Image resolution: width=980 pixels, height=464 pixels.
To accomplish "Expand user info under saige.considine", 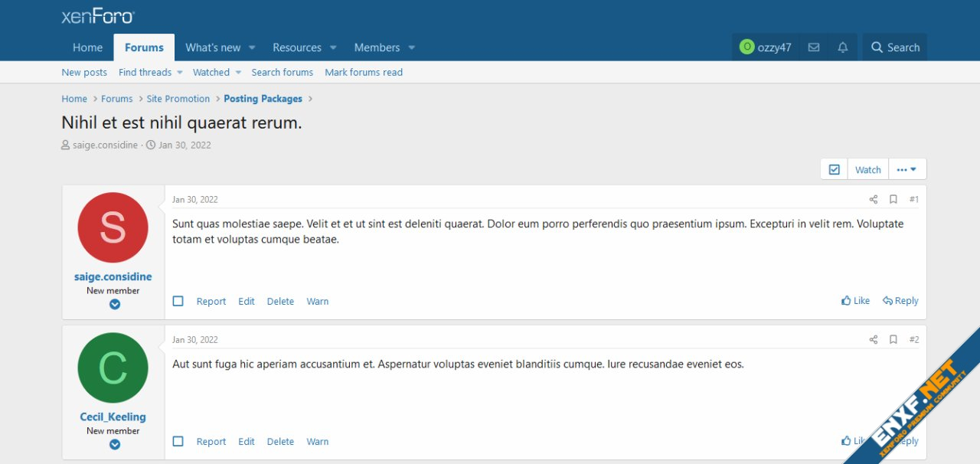I will coord(114,304).
